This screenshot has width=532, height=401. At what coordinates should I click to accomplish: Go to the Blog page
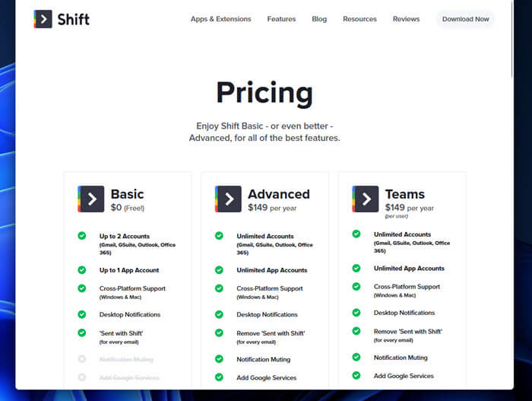point(319,19)
